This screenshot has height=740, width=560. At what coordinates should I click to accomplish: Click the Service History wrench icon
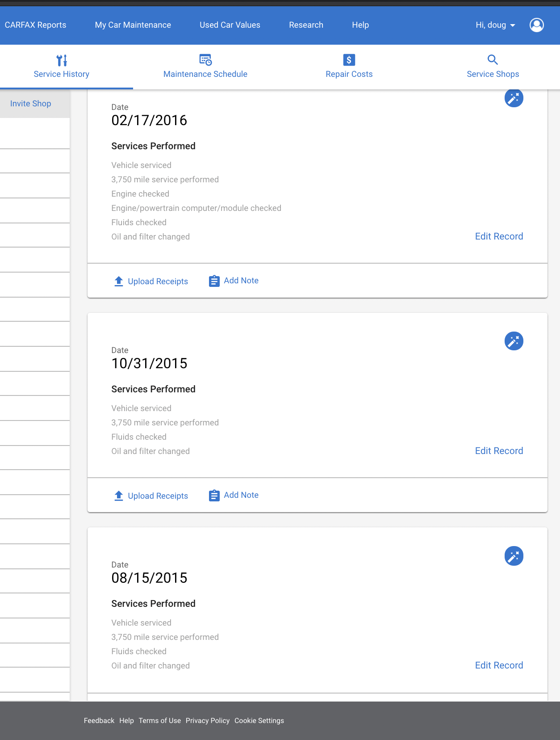click(62, 60)
